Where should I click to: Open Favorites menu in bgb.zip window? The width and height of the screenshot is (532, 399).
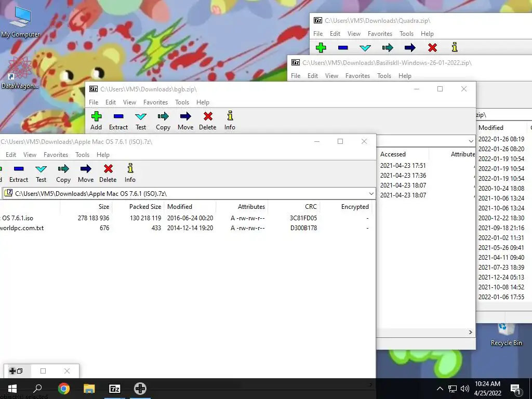155,102
